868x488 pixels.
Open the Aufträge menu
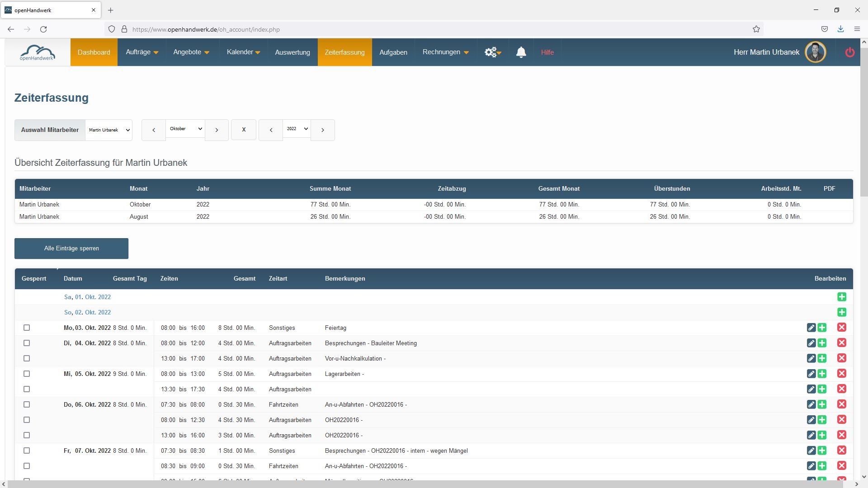142,52
